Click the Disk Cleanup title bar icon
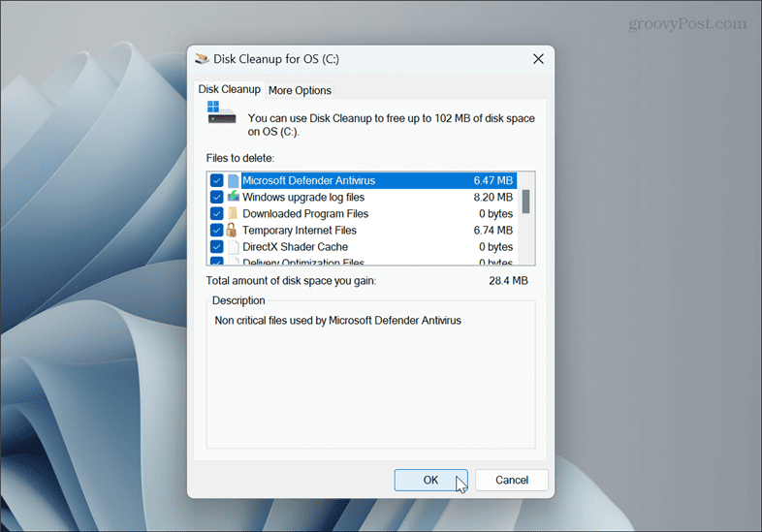The height and width of the screenshot is (532, 762). (x=202, y=59)
